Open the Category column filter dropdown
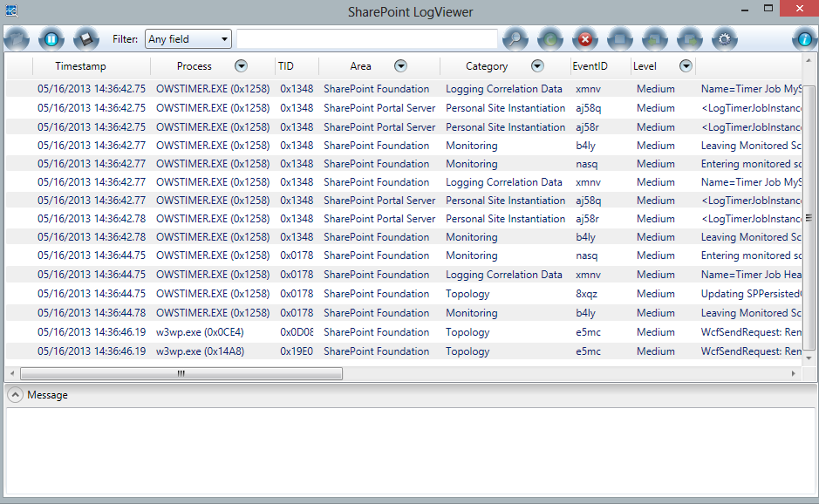Viewport: 819px width, 504px height. [x=537, y=66]
